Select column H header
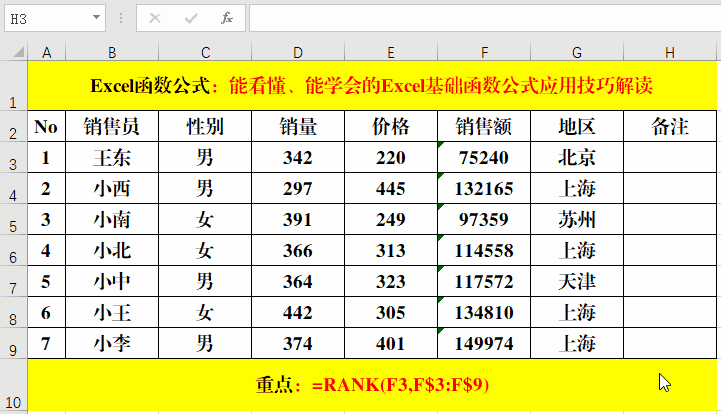Image resolution: width=721 pixels, height=414 pixels. [x=670, y=52]
